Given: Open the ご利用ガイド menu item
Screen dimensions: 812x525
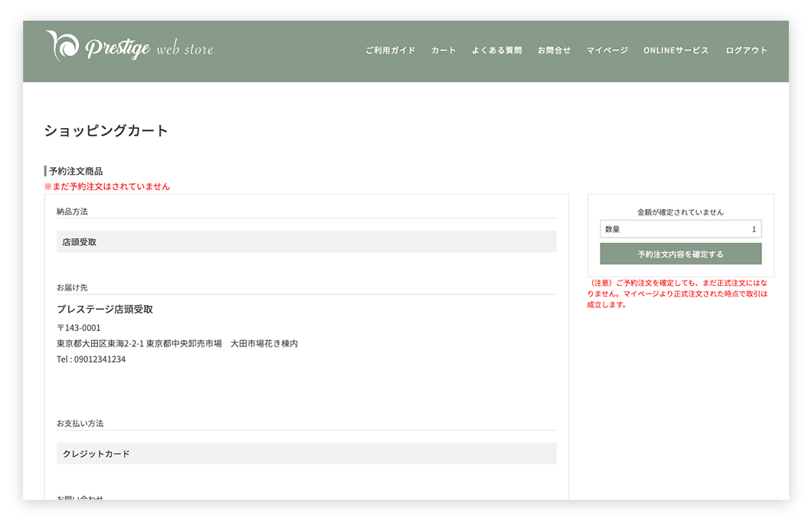Looking at the screenshot, I should coord(390,51).
